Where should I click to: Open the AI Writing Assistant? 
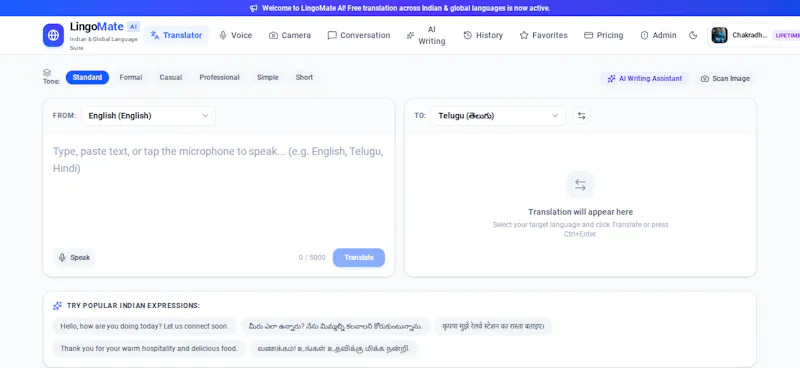[x=644, y=79]
